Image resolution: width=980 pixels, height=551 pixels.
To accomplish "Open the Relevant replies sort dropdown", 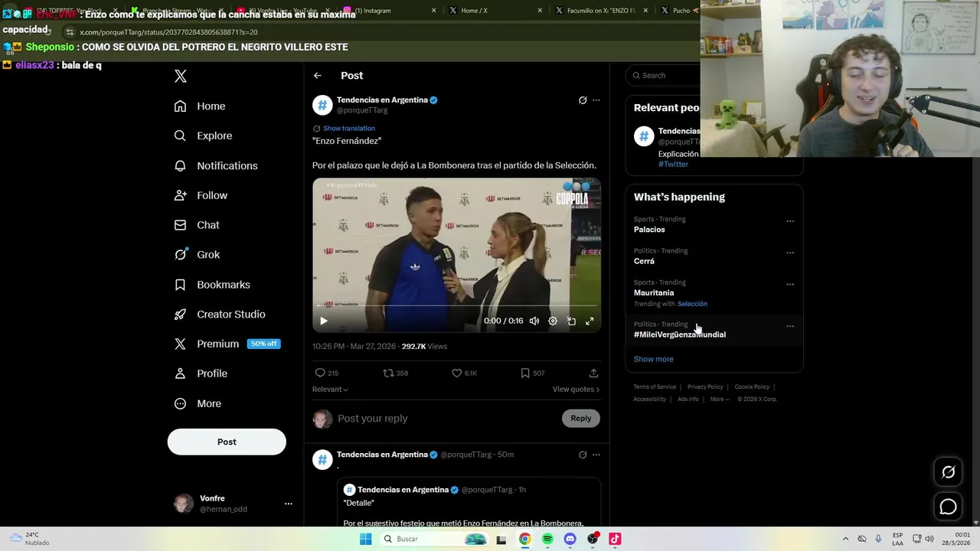I will coord(330,390).
